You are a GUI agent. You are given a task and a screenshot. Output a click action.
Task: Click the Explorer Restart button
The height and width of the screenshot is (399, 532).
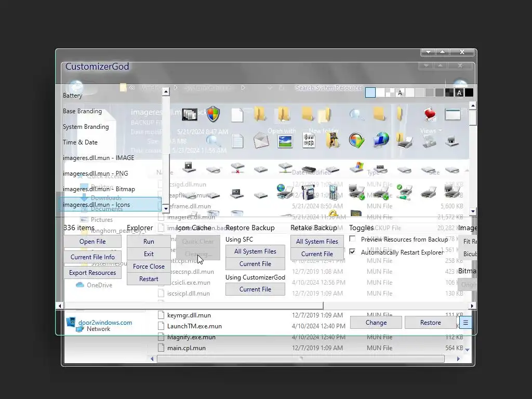click(149, 279)
